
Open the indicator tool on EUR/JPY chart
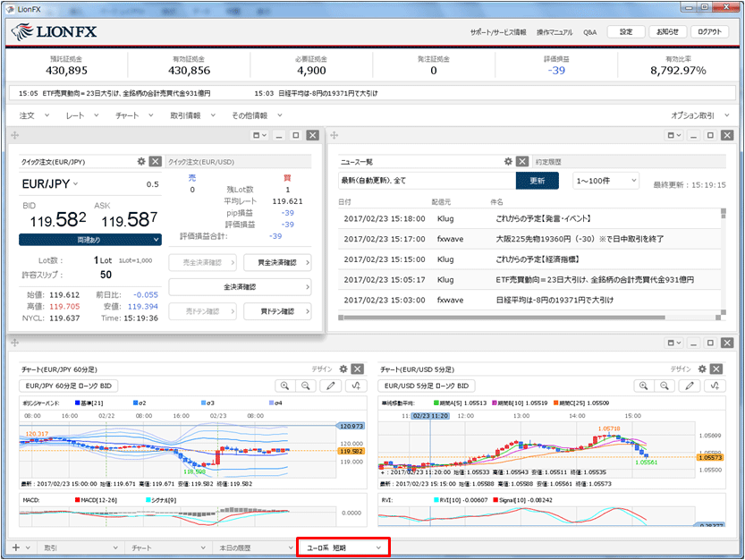[x=356, y=386]
